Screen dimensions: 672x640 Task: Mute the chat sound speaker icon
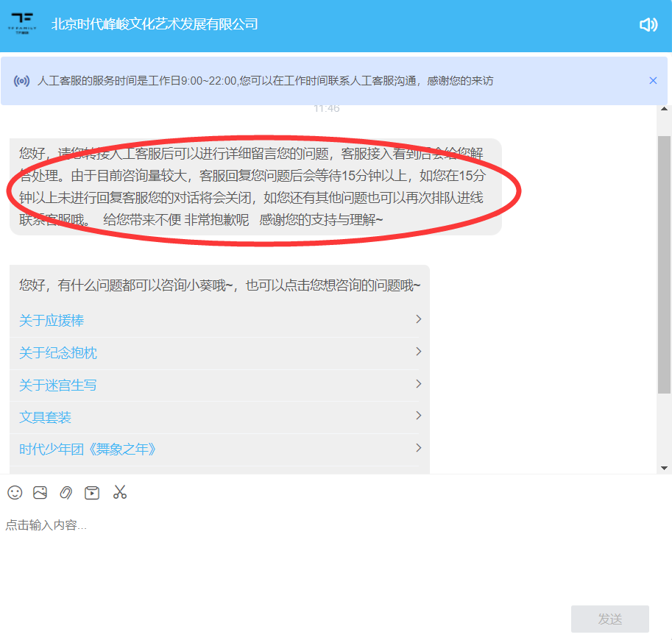click(x=648, y=25)
